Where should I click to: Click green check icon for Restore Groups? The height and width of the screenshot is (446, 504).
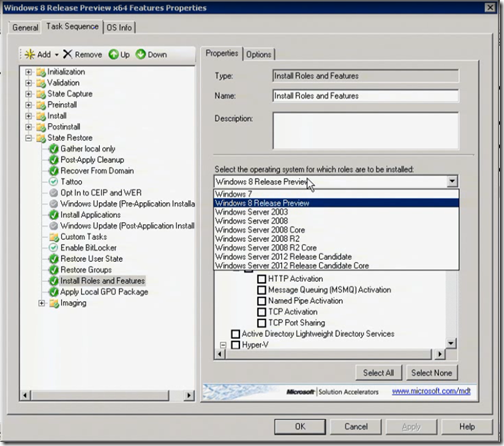pyautogui.click(x=54, y=270)
